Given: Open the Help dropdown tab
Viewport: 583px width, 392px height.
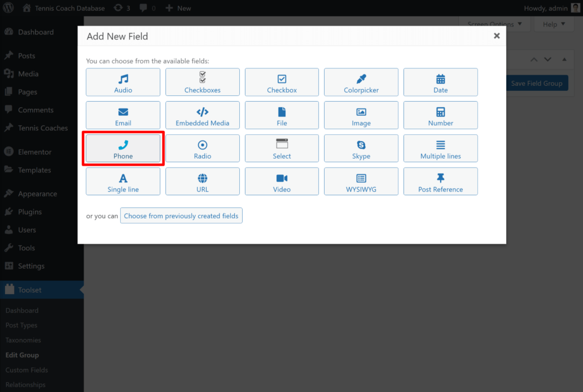Looking at the screenshot, I should click(x=554, y=24).
